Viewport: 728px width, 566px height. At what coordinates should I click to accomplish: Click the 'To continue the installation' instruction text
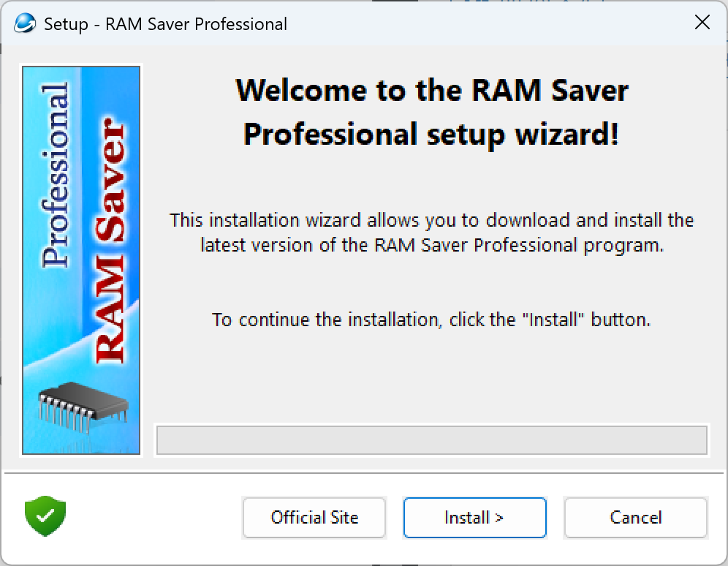431,320
